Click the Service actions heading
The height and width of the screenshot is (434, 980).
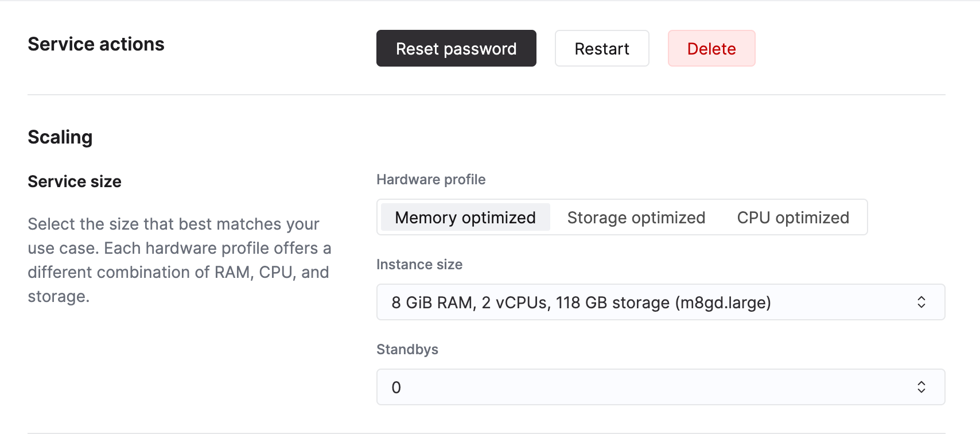pyautogui.click(x=96, y=44)
